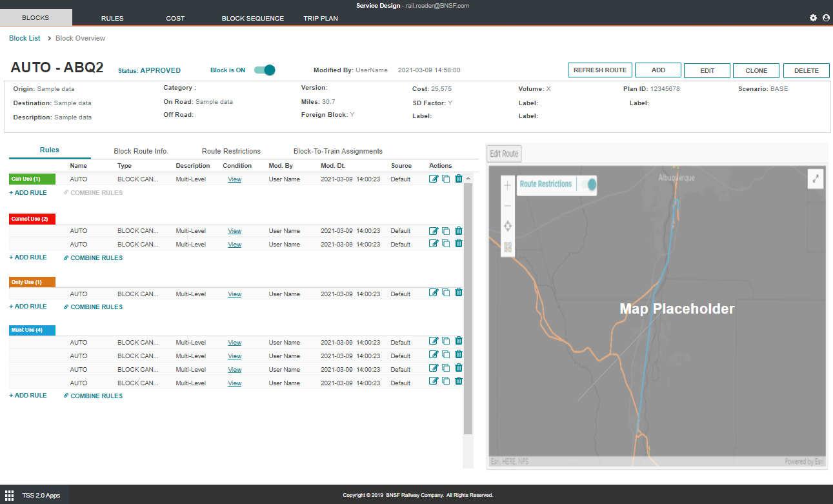Copy the Only Use rule row
The height and width of the screenshot is (504, 833).
pyautogui.click(x=447, y=293)
